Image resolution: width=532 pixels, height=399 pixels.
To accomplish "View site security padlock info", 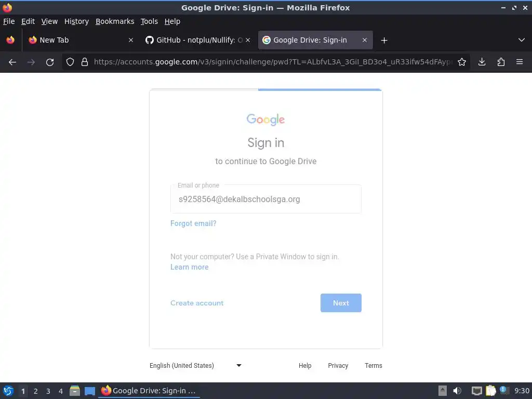I will pyautogui.click(x=85, y=62).
